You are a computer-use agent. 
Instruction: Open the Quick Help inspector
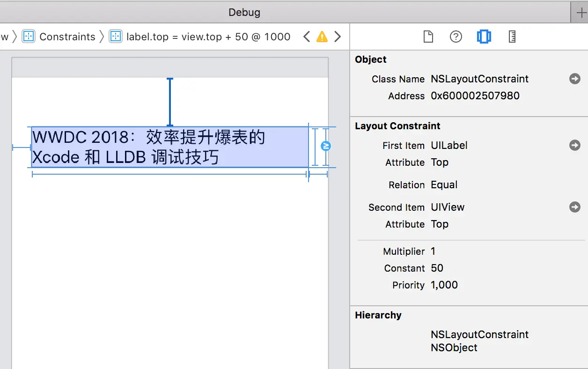tap(456, 37)
